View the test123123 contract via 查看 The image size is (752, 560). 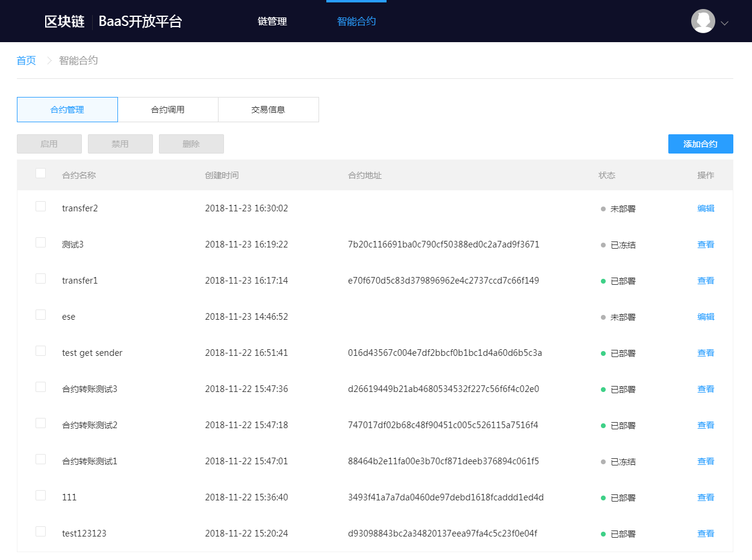[706, 534]
